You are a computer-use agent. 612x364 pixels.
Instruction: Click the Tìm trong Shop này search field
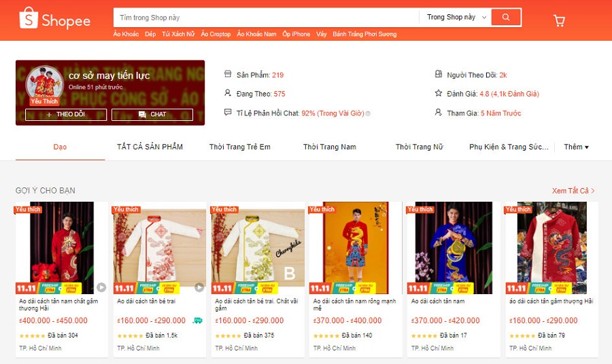[x=266, y=18]
